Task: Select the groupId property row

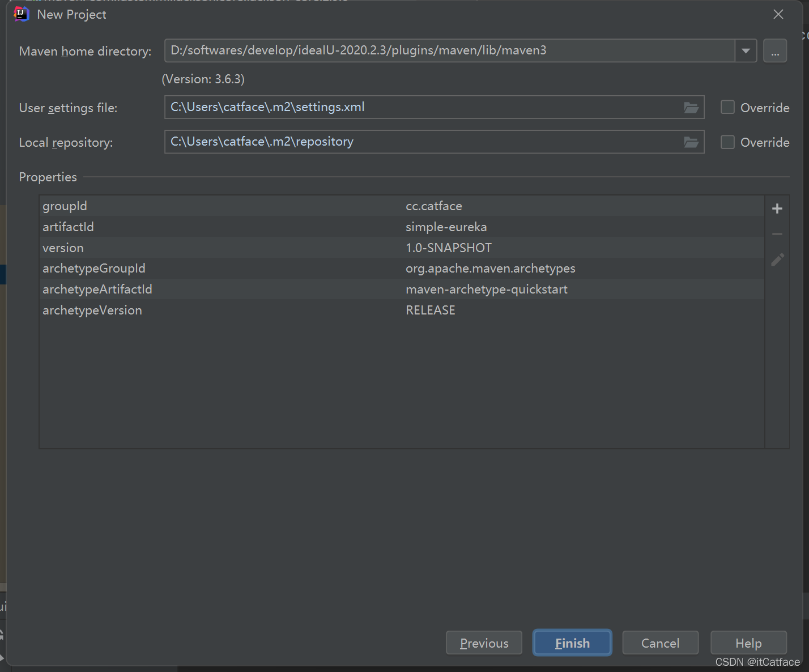Action: pyautogui.click(x=402, y=206)
